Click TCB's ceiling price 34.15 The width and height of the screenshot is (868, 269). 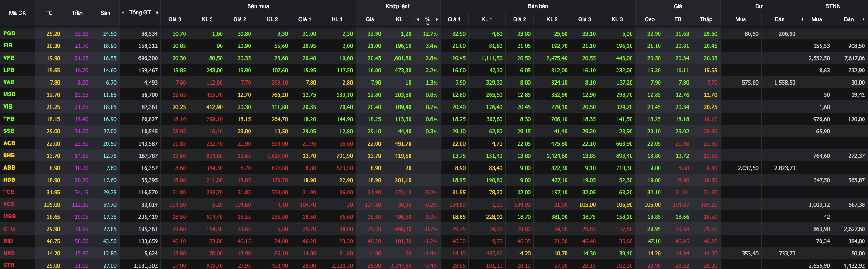(81, 193)
